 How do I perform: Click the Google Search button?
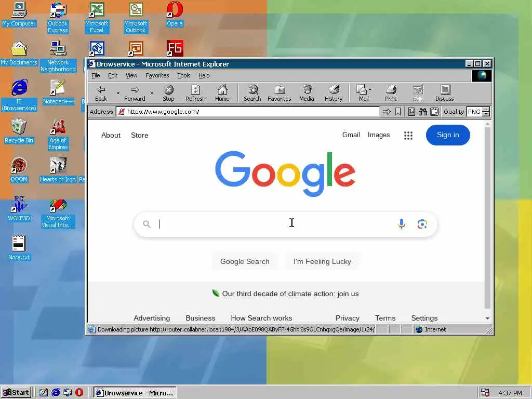(245, 262)
